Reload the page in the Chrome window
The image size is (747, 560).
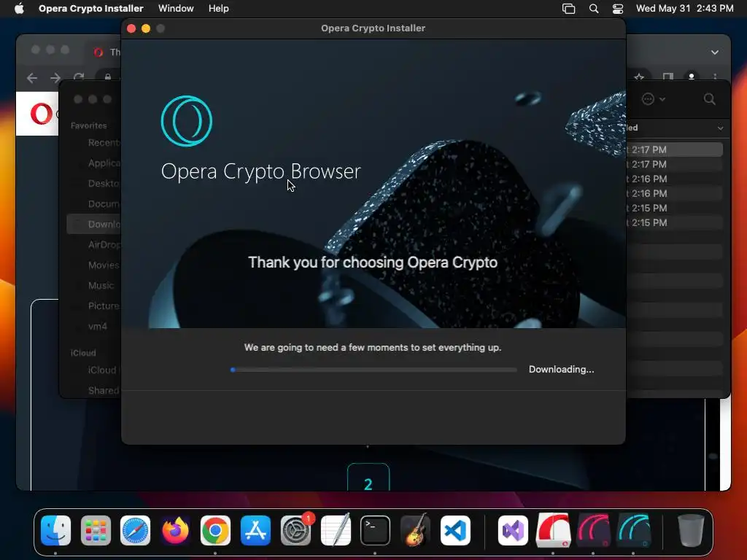79,77
